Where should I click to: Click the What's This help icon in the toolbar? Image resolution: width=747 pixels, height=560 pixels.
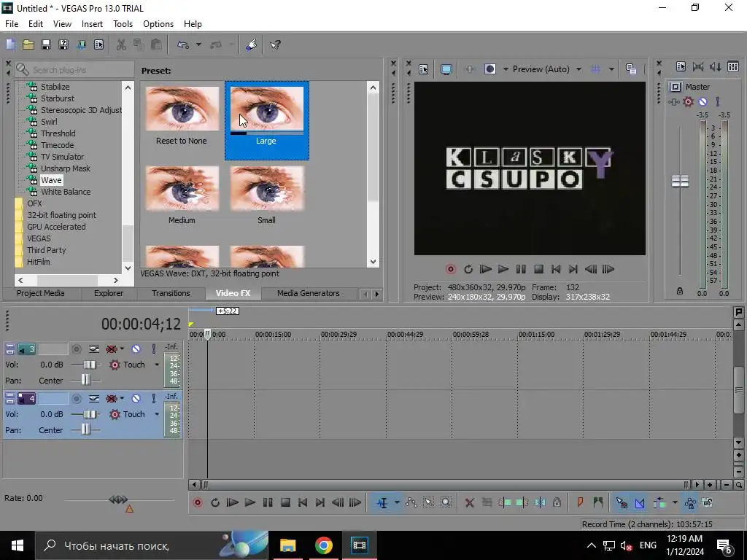coord(275,44)
